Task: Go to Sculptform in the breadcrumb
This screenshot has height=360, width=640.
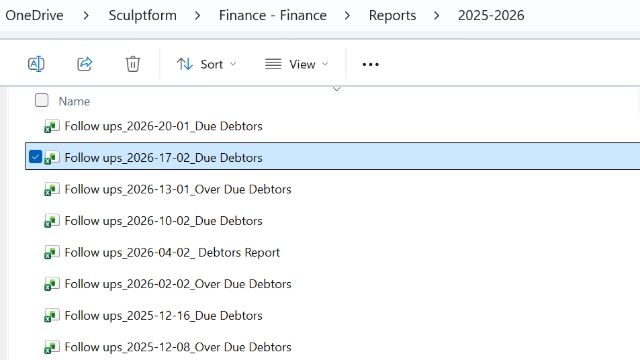Action: pyautogui.click(x=142, y=15)
